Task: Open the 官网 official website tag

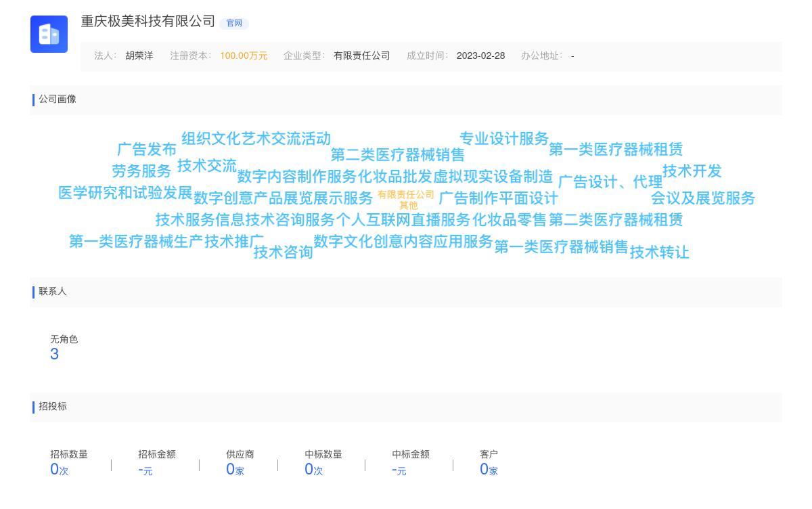Action: coord(234,23)
